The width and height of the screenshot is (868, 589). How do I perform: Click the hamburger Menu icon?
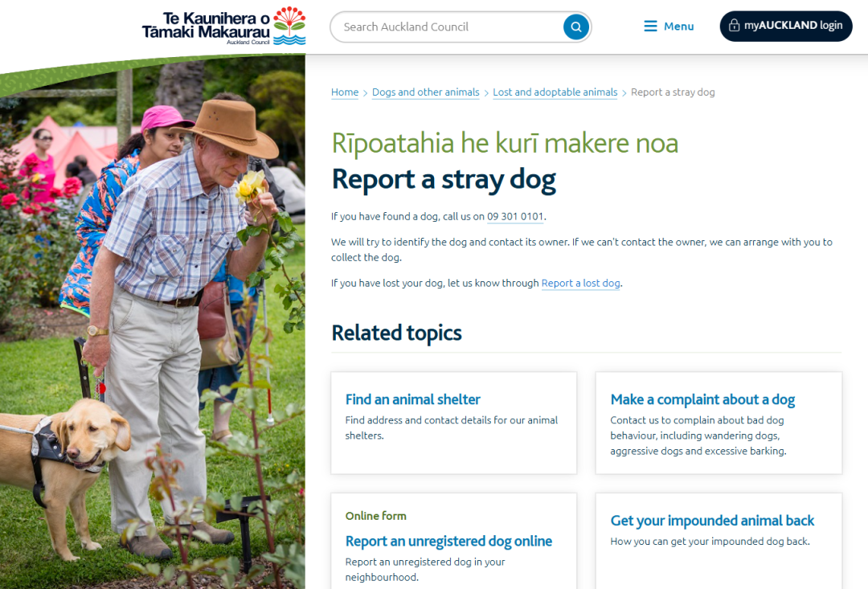(x=650, y=26)
